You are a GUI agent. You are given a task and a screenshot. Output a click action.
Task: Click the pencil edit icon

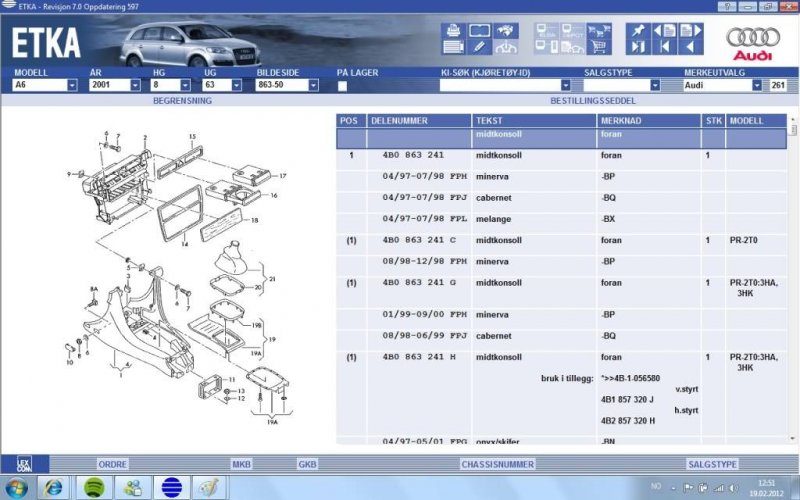(x=479, y=46)
